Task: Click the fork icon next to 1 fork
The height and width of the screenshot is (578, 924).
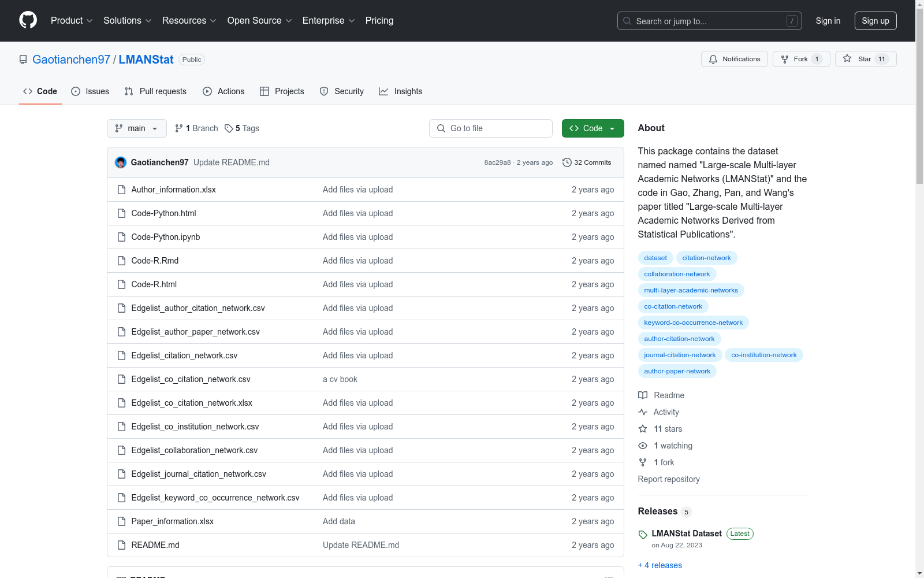Action: coord(643,462)
